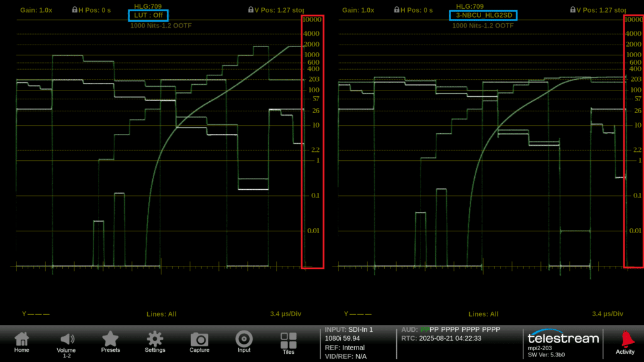This screenshot has height=362, width=644.
Task: Click right tile 'HLG:709' label
Action: (x=470, y=6)
